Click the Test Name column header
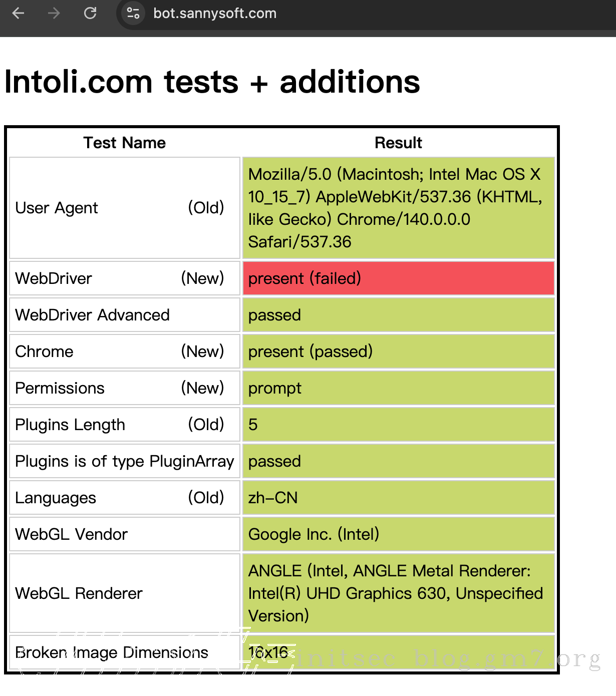The width and height of the screenshot is (616, 696). 124,143
